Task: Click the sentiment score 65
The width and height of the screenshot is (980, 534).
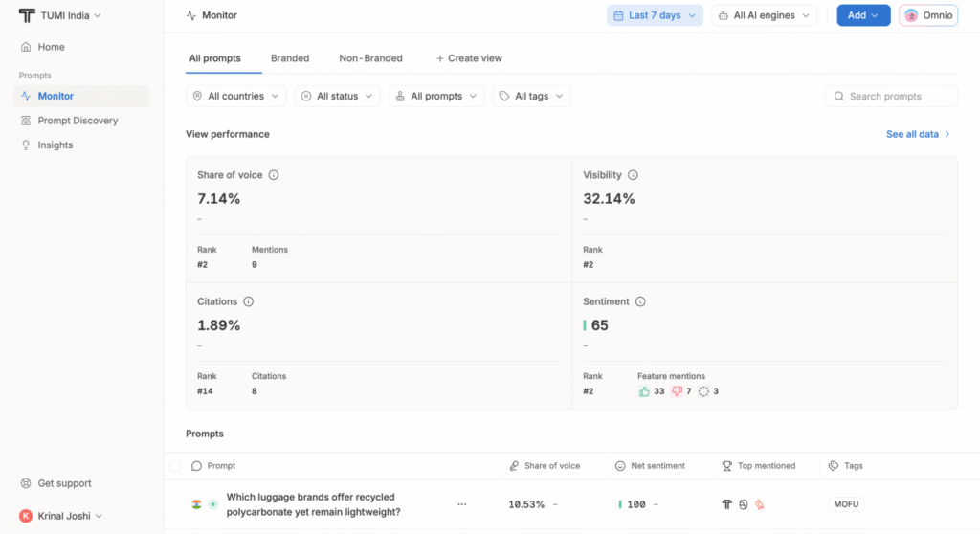Action: pyautogui.click(x=599, y=325)
